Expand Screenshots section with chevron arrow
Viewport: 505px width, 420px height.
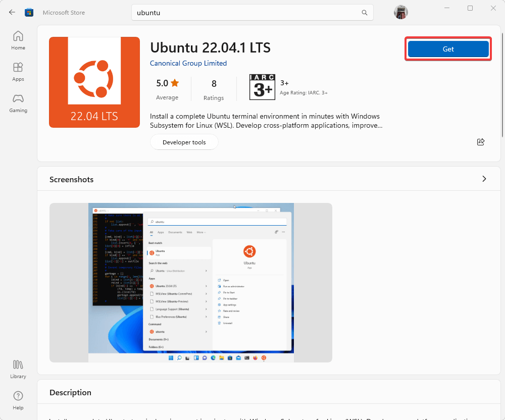coord(484,179)
